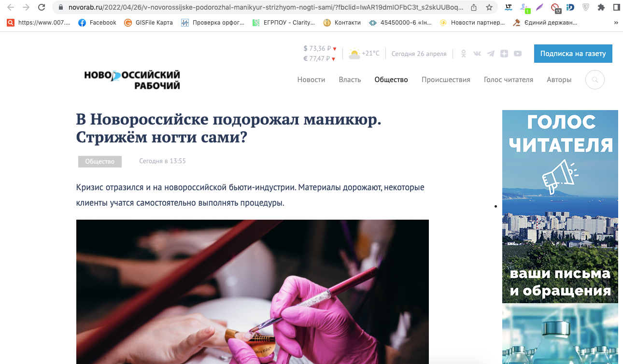The height and width of the screenshot is (364, 623).
Task: Open the Telegram channel icon
Action: coord(491,54)
